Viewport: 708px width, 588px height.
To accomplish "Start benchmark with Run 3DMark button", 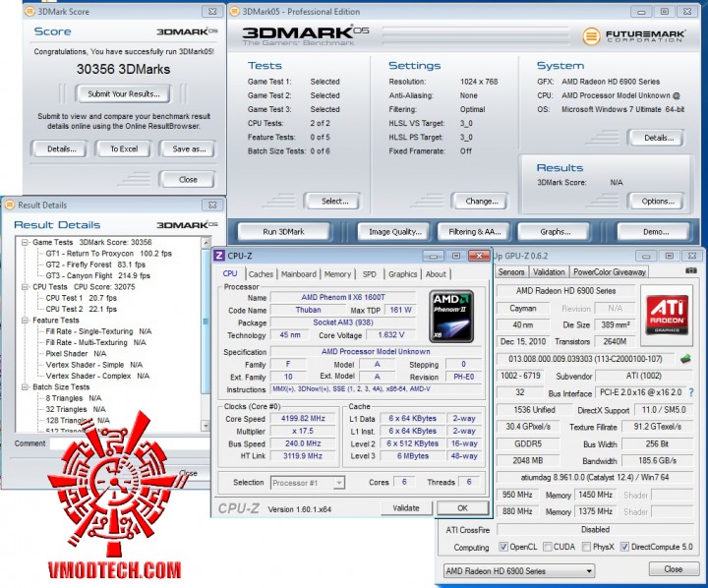I will pyautogui.click(x=283, y=232).
